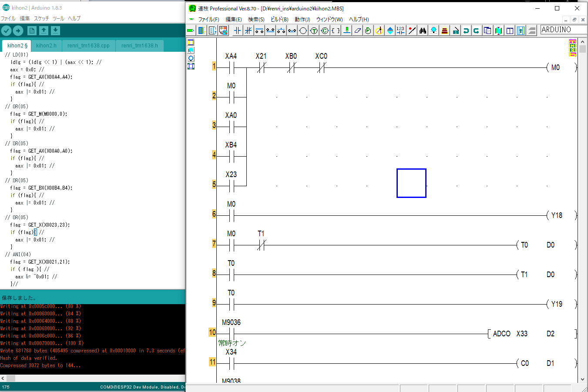The height and width of the screenshot is (392, 588).
Task: Select the square-bracket instruction tool
Action: (336, 30)
